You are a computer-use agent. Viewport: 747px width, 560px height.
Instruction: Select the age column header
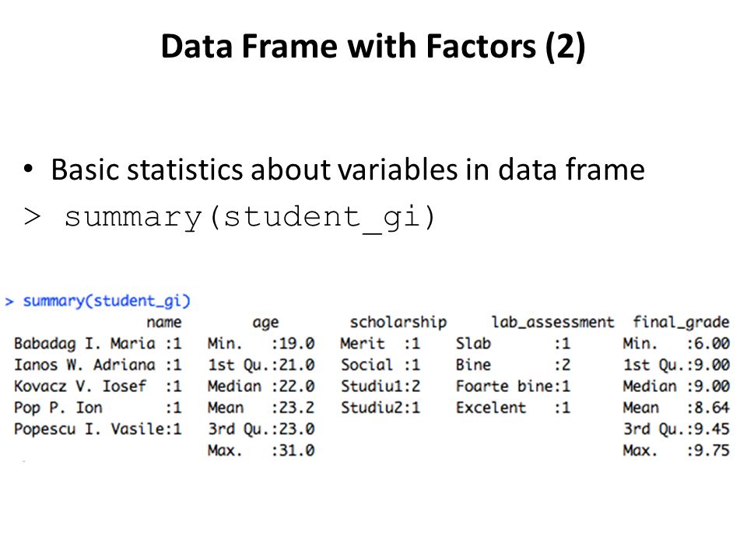[265, 324]
